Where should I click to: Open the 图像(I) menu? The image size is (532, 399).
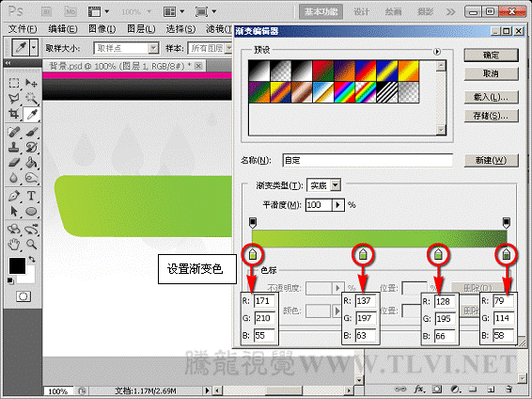(x=102, y=29)
